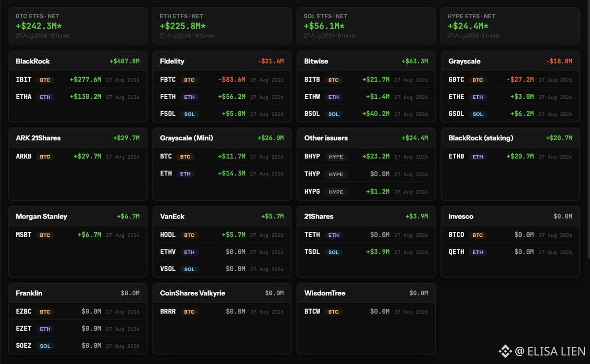The image size is (590, 364).
Task: Select the Grayscale (Mini) issuer heading
Action: coord(187,138)
